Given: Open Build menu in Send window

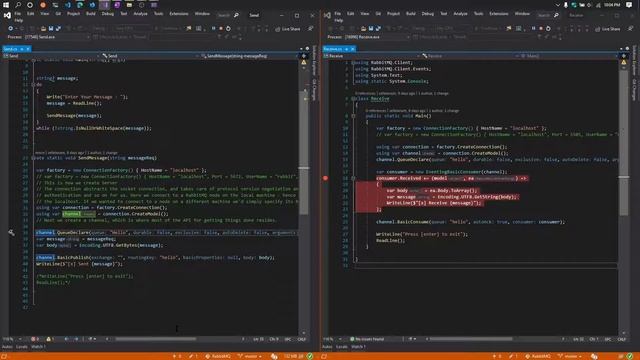Looking at the screenshot, I should (91, 13).
